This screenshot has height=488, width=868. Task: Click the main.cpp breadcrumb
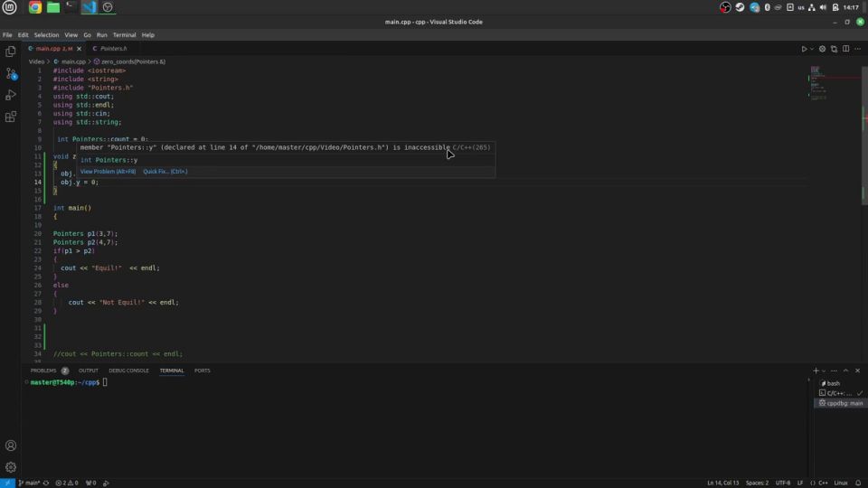point(70,61)
